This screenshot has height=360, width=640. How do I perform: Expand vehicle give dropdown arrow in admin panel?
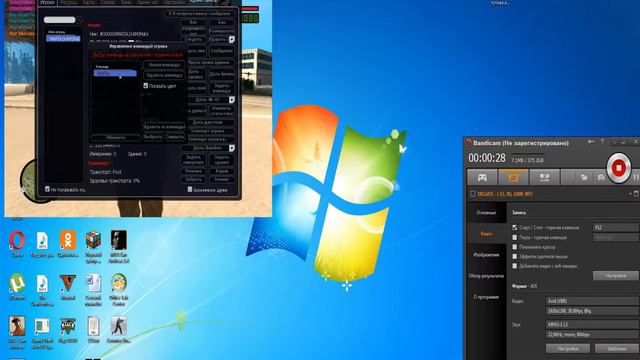pyautogui.click(x=232, y=148)
